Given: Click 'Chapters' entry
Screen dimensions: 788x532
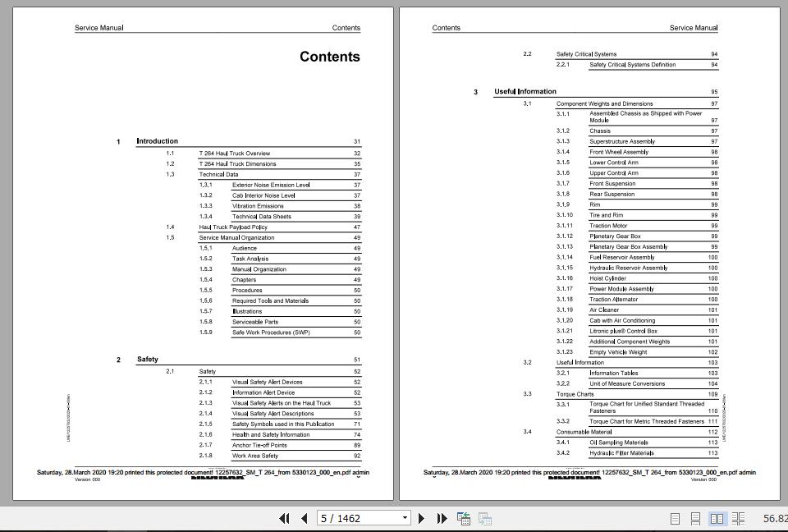Looking at the screenshot, I should coord(245,280).
